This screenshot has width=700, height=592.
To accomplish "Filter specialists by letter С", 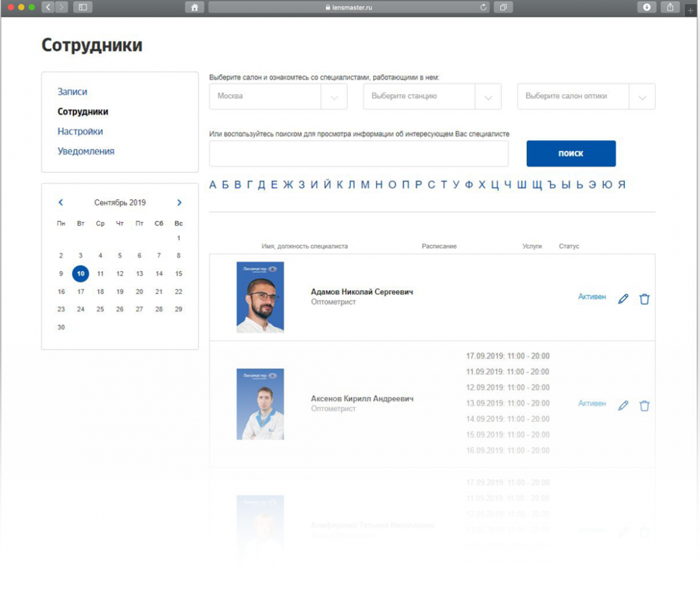I will pos(432,184).
